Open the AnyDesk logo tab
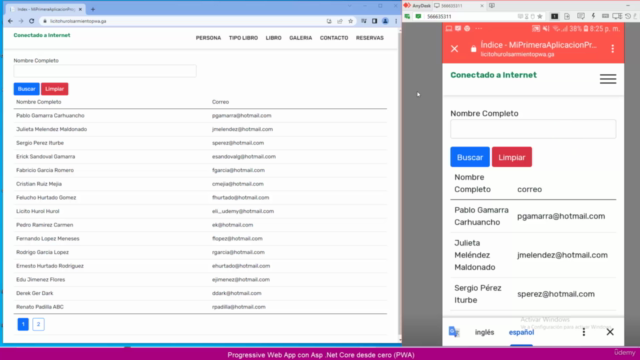Screen dimensions: 640x360 click(418, 6)
